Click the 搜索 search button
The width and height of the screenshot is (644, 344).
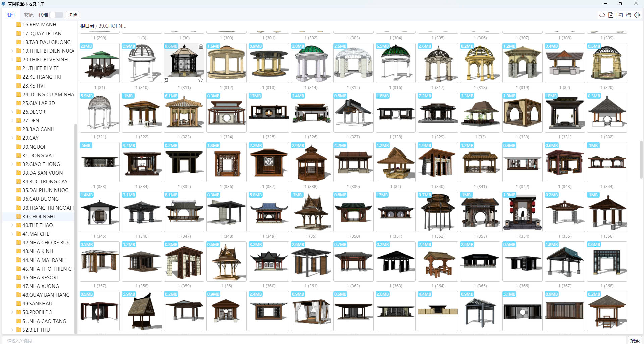point(635,340)
